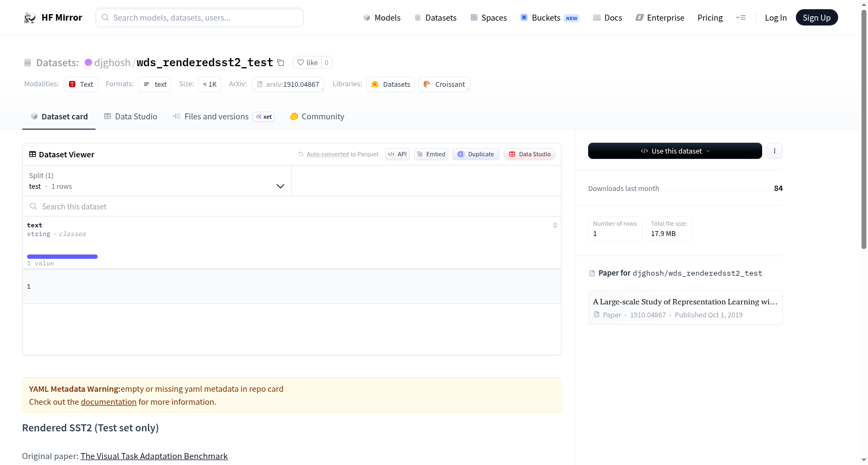Open the Pricing page
Image resolution: width=868 pixels, height=465 pixels.
[710, 17]
